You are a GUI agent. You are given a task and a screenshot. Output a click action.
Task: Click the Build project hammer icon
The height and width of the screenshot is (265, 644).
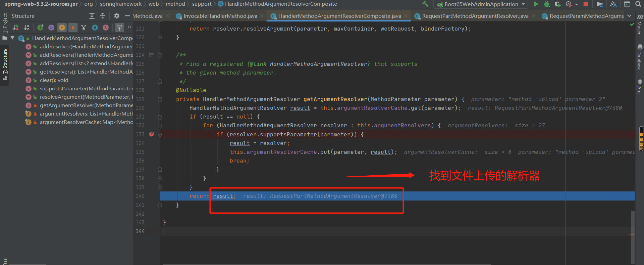(425, 4)
